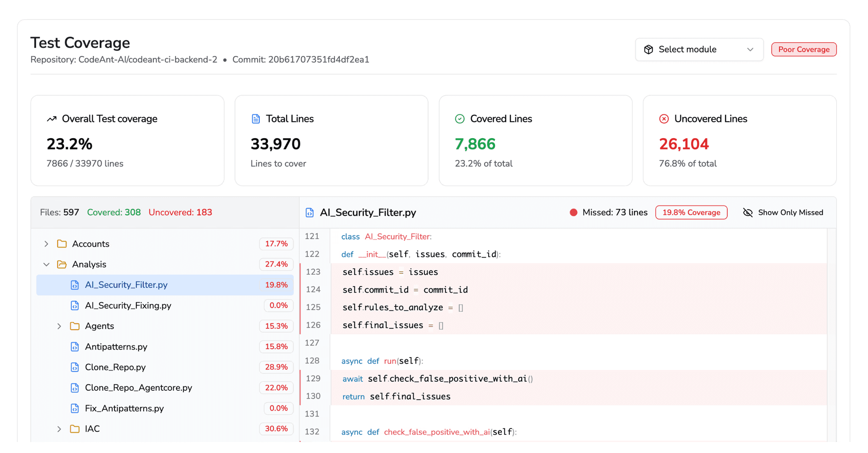Click the Agents folder icon
The height and width of the screenshot is (453, 868).
tap(75, 326)
